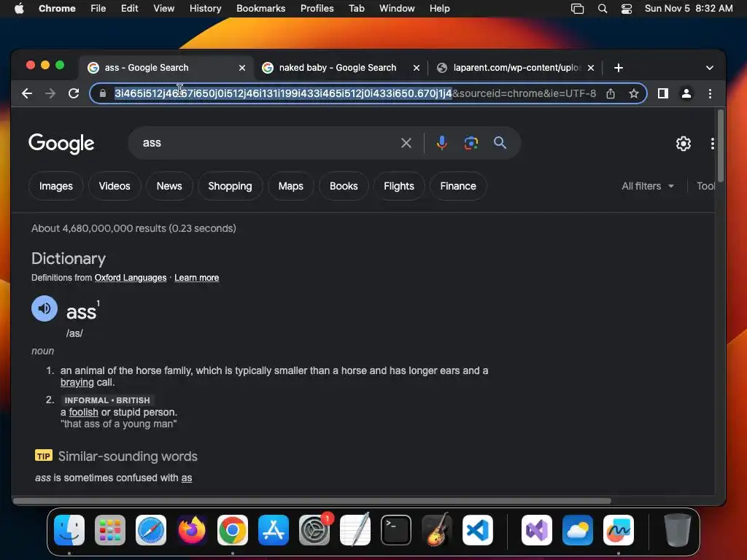Open the View menu
The image size is (747, 560).
click(163, 9)
